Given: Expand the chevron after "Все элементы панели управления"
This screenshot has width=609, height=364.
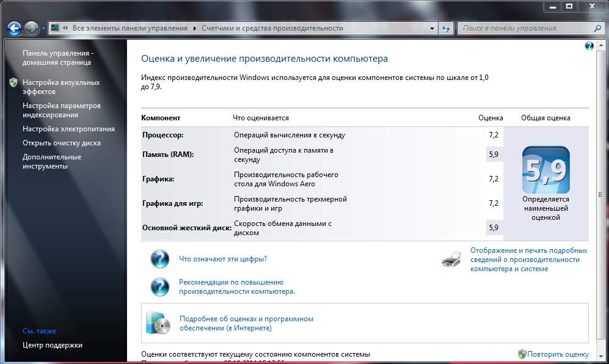Looking at the screenshot, I should coord(195,28).
